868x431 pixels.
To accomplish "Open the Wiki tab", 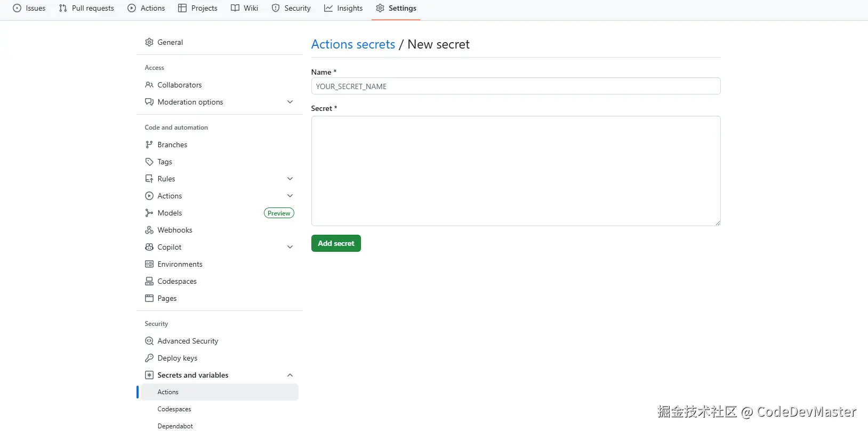I will [x=245, y=8].
